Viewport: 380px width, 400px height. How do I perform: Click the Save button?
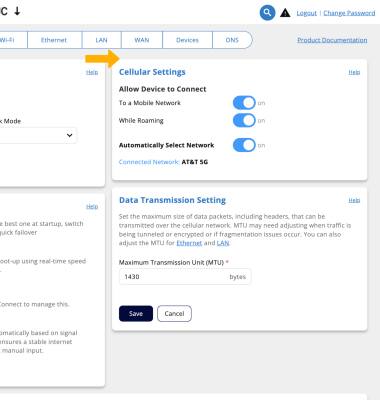(x=136, y=314)
